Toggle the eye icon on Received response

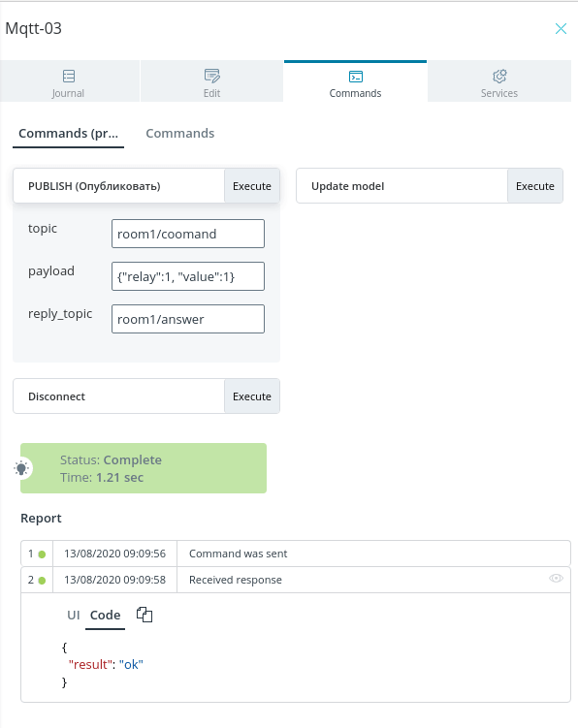coord(556,579)
